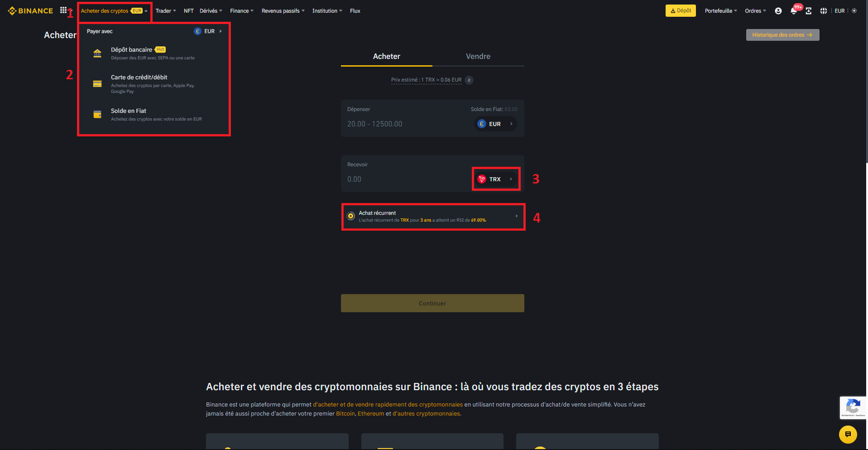Select Carte de crédit/débit option
The width and height of the screenshot is (868, 450).
coord(154,84)
